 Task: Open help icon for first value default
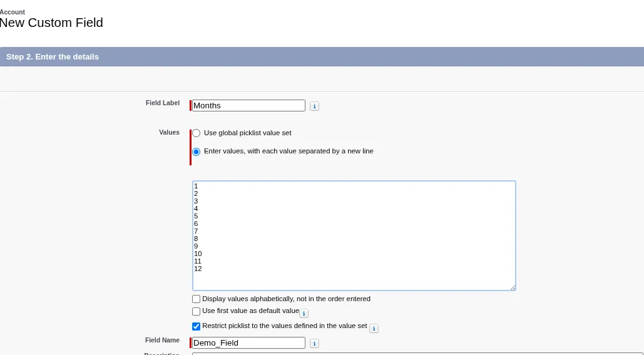point(304,313)
